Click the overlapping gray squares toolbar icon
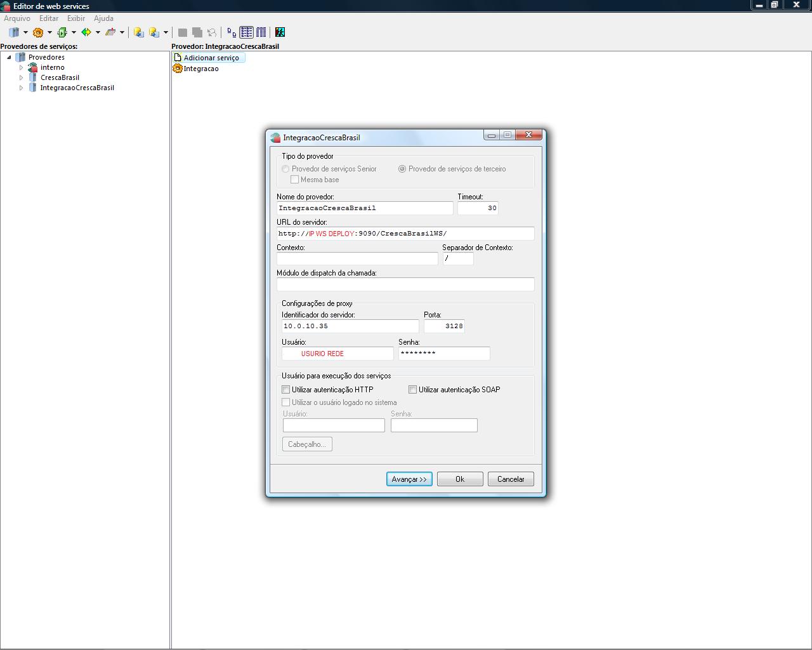The height and width of the screenshot is (650, 812). [x=197, y=32]
